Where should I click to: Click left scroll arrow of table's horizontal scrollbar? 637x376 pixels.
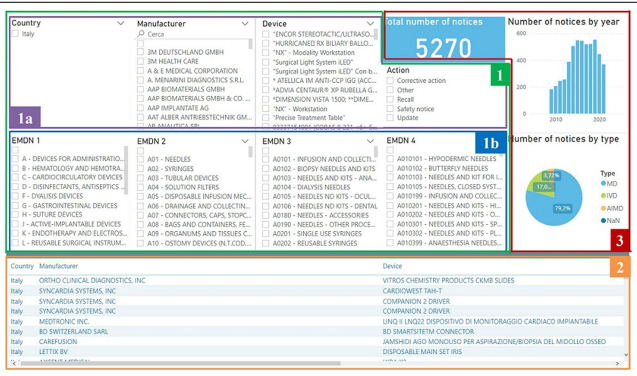pos(14,363)
